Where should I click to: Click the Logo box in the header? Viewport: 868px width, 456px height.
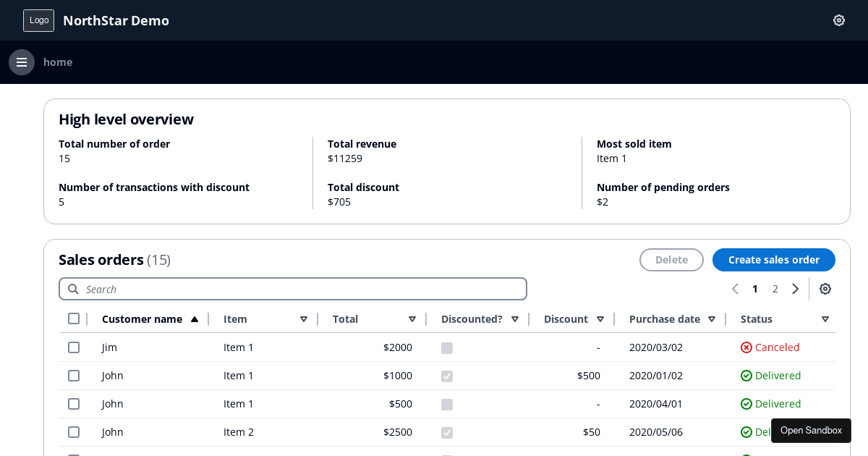[x=38, y=20]
